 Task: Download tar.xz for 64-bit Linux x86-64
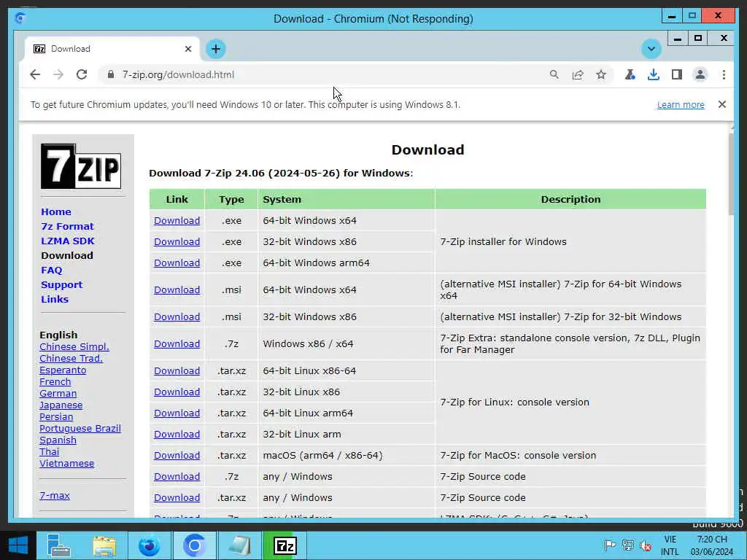pos(177,371)
